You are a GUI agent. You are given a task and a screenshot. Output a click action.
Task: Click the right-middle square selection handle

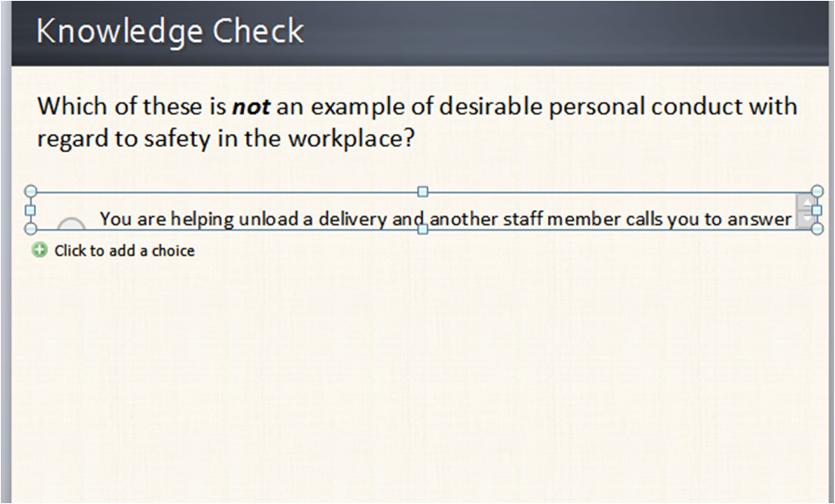817,210
